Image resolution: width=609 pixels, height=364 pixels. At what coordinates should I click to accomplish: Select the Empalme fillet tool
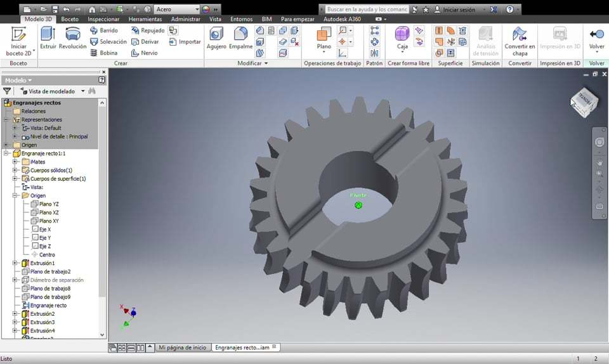[241, 38]
